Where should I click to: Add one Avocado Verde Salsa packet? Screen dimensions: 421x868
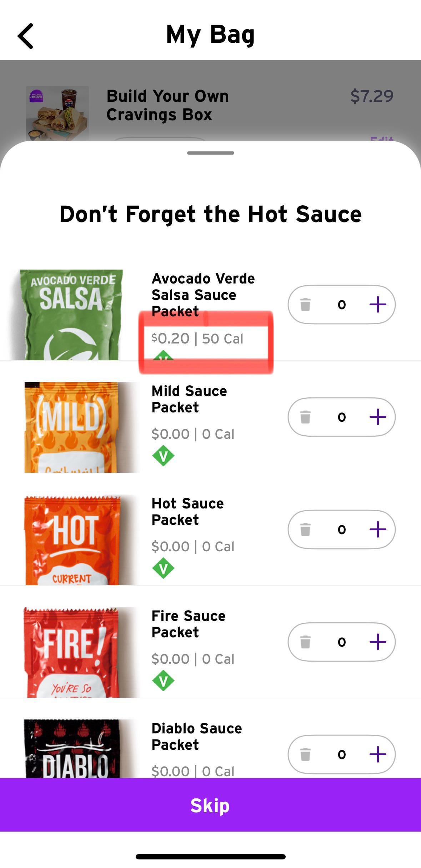377,305
